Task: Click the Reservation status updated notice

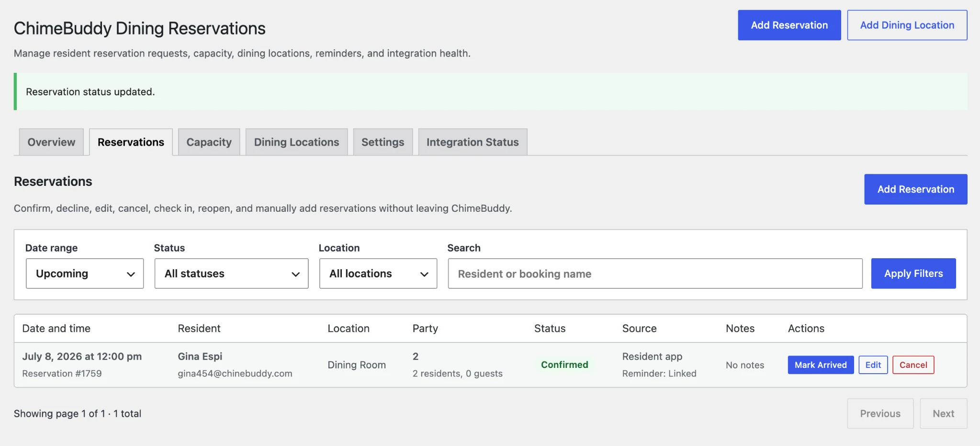Action: click(x=491, y=91)
